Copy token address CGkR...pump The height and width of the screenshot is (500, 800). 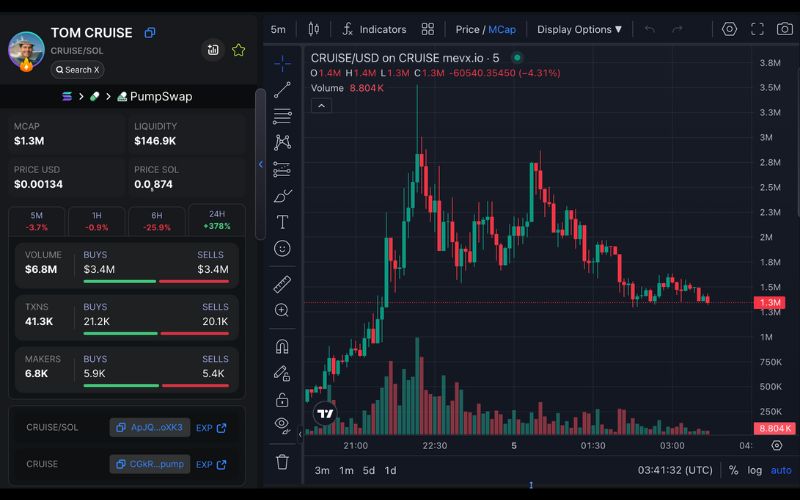[150, 464]
